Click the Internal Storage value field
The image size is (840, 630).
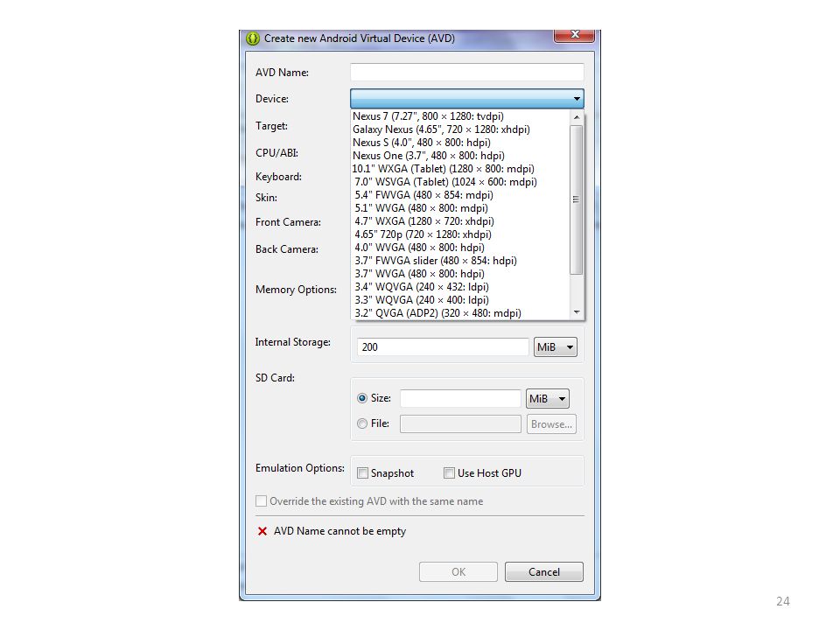point(443,346)
